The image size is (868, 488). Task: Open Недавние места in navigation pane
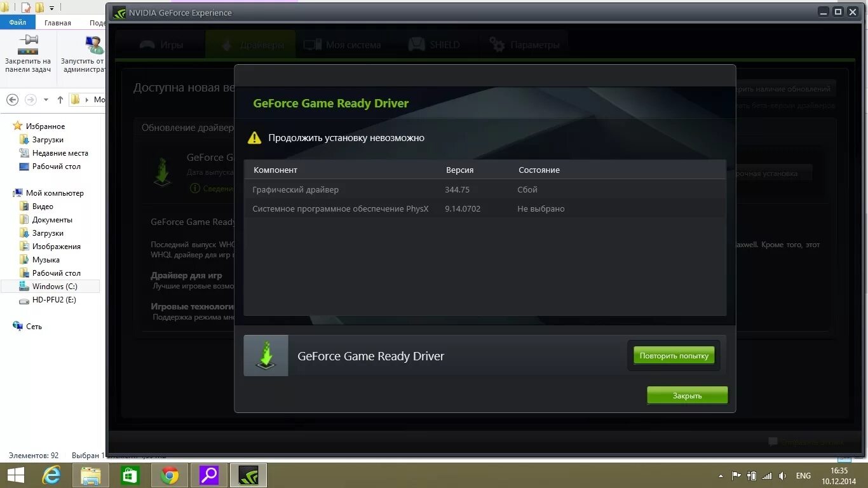(x=60, y=153)
